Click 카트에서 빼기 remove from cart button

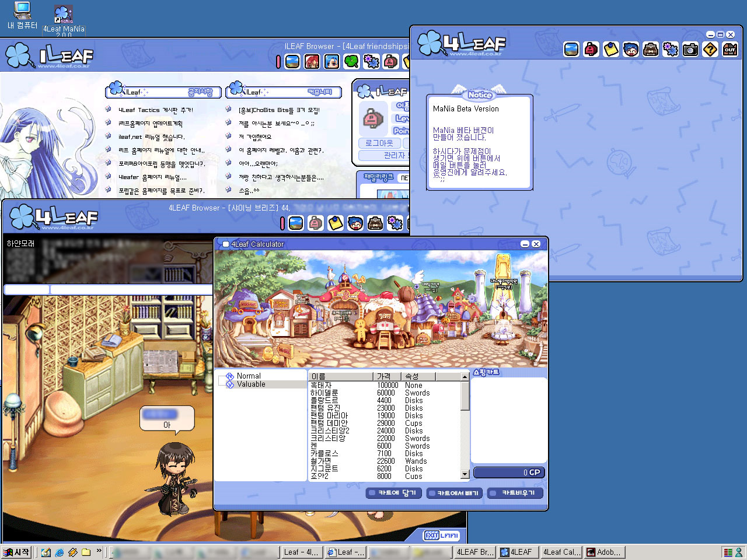pos(454,493)
